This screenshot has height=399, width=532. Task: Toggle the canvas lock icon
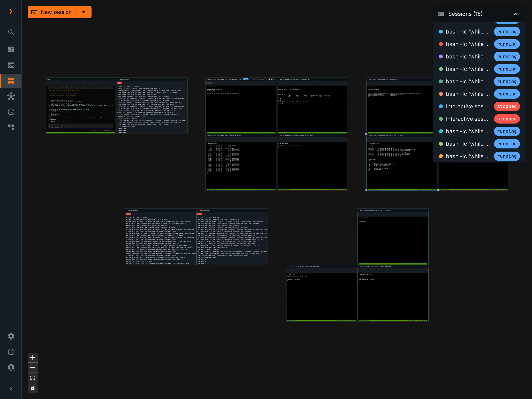pos(33,388)
